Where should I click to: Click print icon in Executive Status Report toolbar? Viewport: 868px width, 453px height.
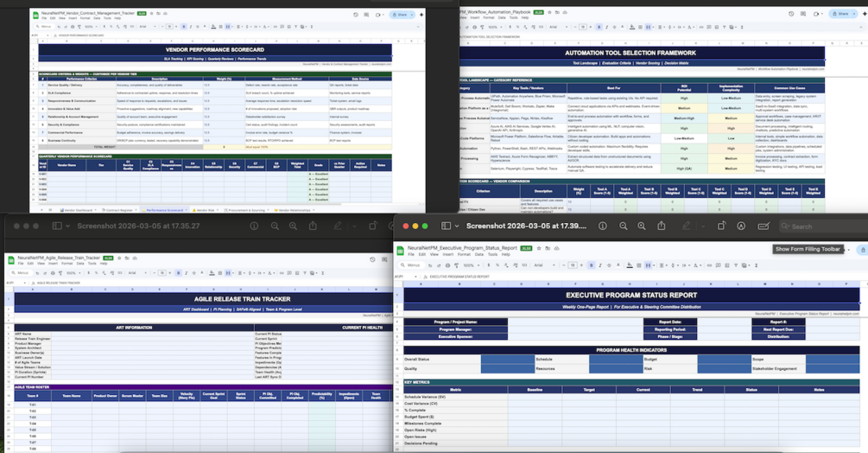pyautogui.click(x=448, y=265)
